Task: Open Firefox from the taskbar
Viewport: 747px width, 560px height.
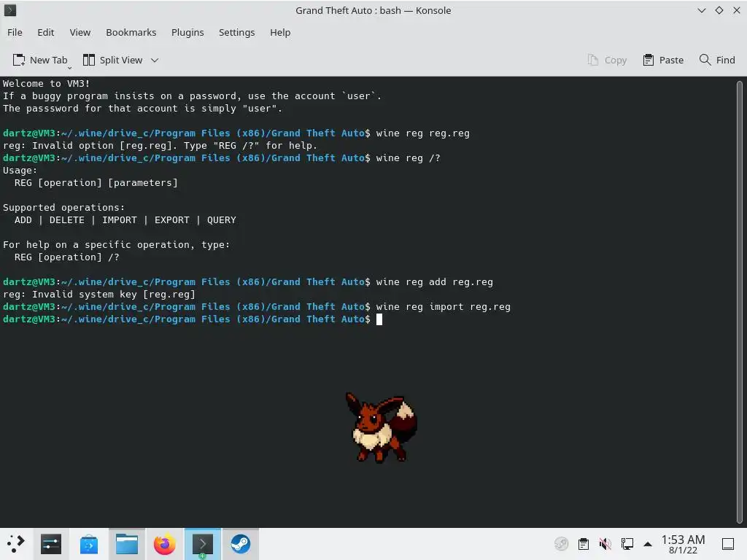Action: pos(164,544)
